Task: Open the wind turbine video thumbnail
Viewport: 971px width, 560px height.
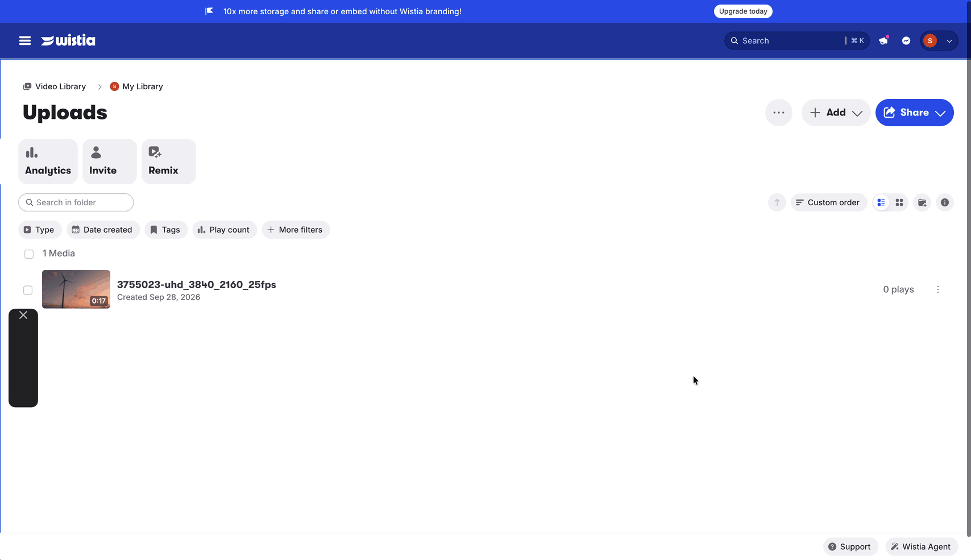Action: tap(76, 289)
